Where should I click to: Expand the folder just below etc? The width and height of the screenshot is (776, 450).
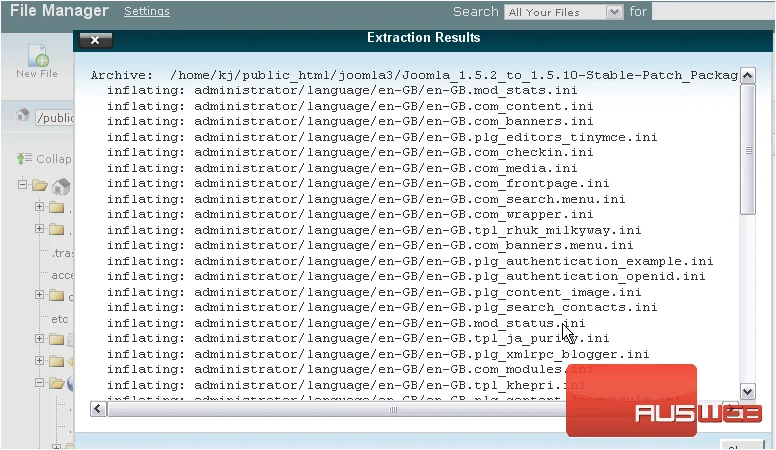pos(40,339)
